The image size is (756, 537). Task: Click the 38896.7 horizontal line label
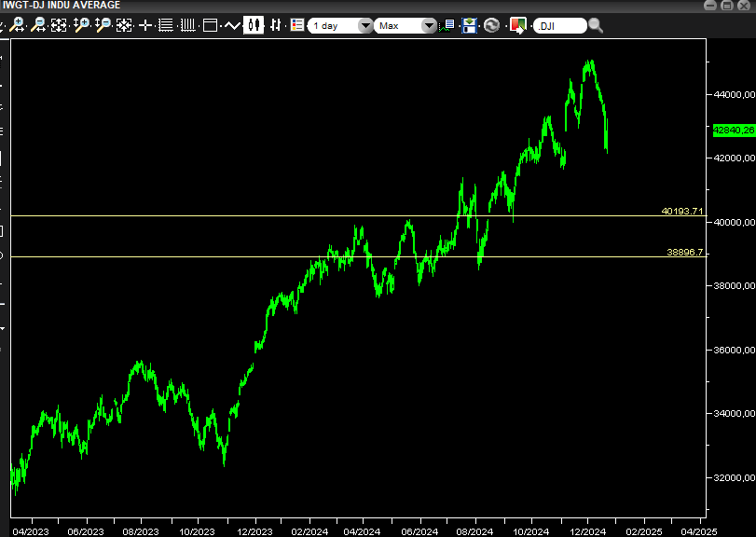click(685, 253)
